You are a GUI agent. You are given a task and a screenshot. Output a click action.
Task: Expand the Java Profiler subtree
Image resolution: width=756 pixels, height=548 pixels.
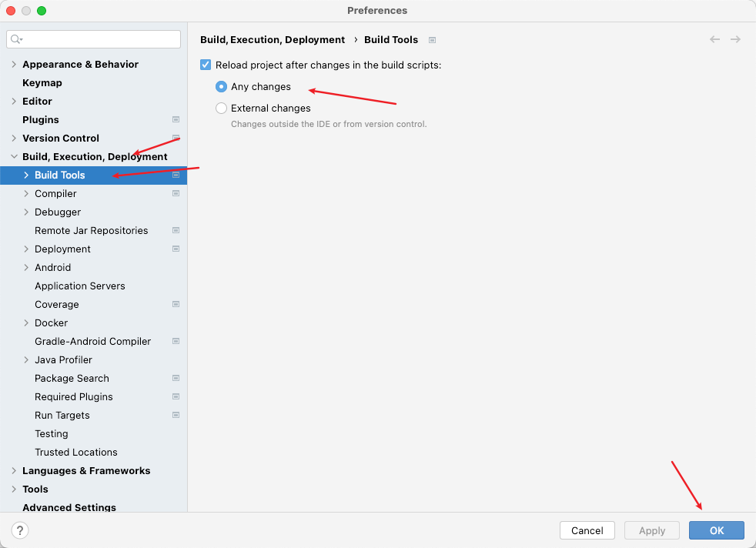click(26, 359)
